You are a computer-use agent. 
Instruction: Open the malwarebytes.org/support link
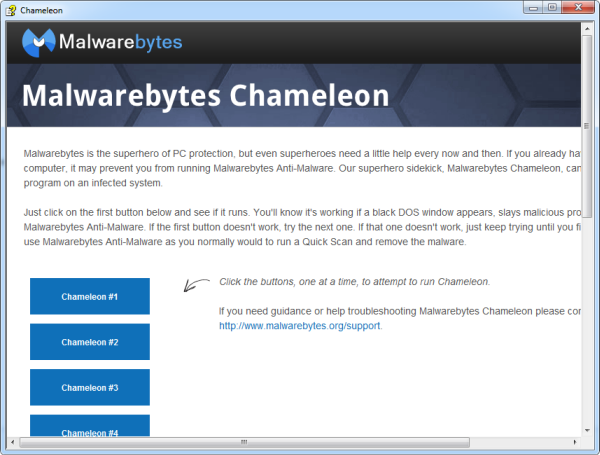pyautogui.click(x=300, y=326)
